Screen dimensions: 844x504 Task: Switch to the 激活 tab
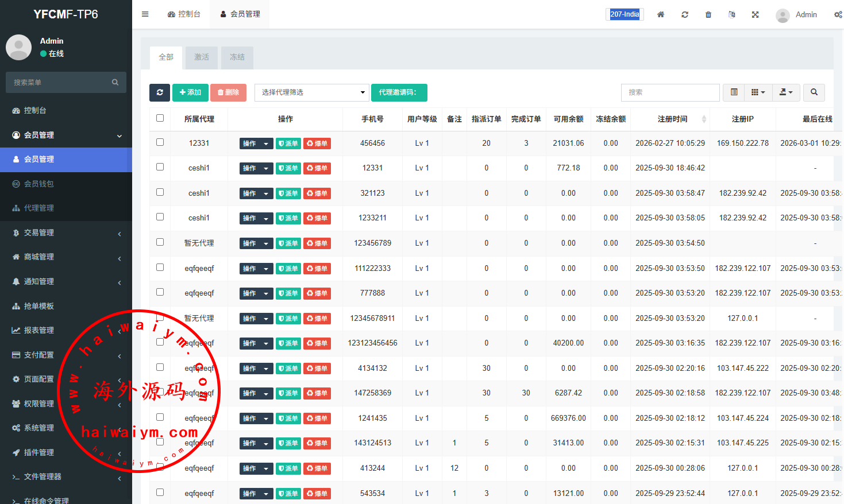(x=202, y=57)
